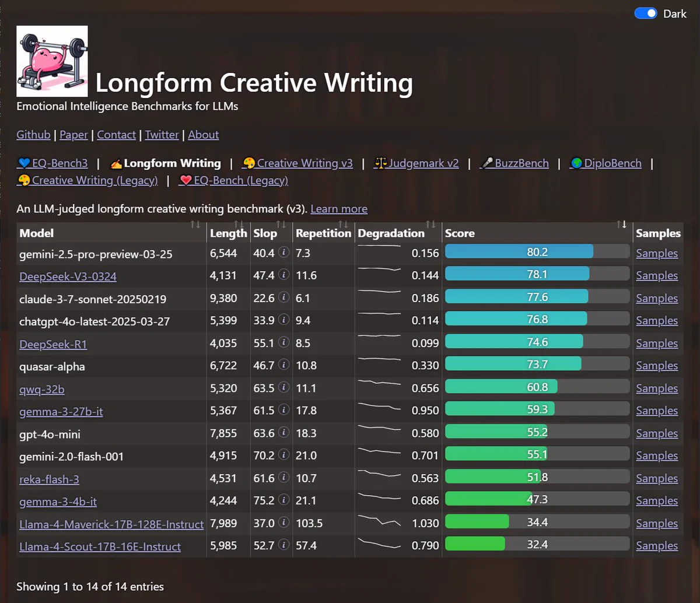Sort table by Degradation column

click(x=398, y=233)
